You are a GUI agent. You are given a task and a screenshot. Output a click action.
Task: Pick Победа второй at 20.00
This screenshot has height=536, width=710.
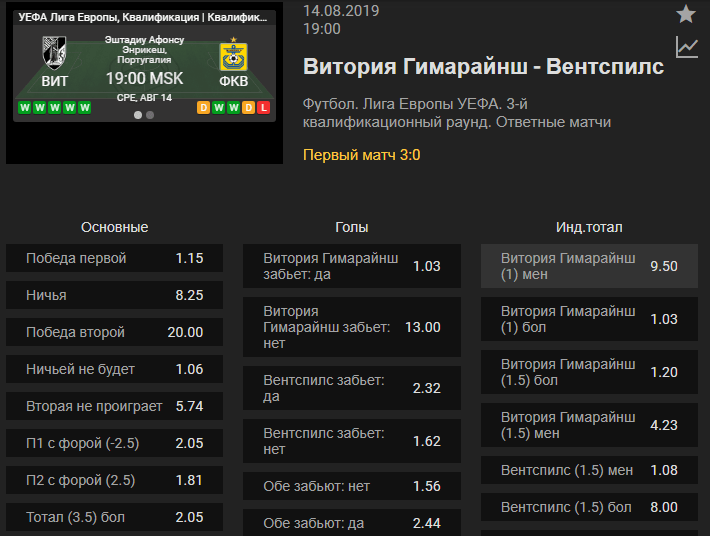115,332
